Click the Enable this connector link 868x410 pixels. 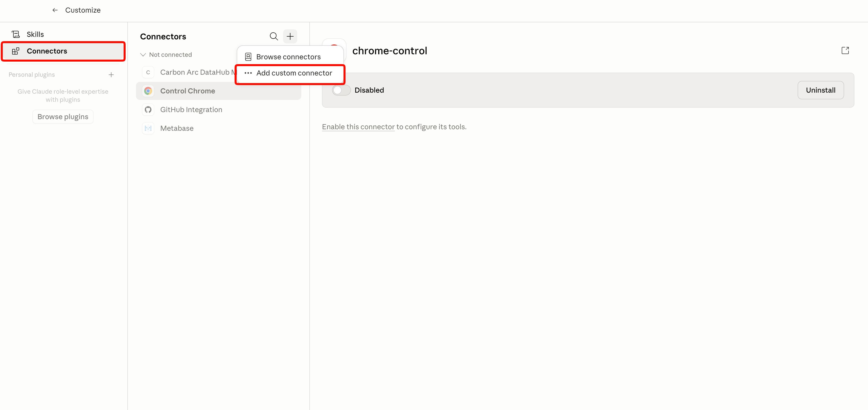(358, 127)
